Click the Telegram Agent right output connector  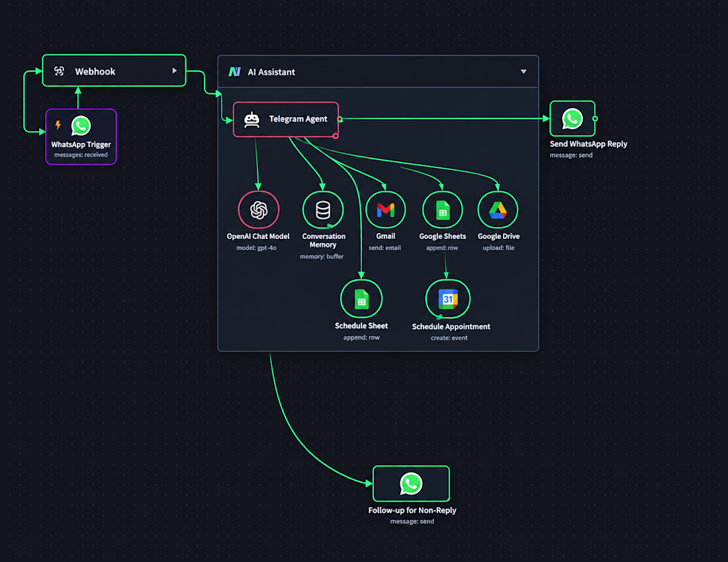[x=340, y=119]
